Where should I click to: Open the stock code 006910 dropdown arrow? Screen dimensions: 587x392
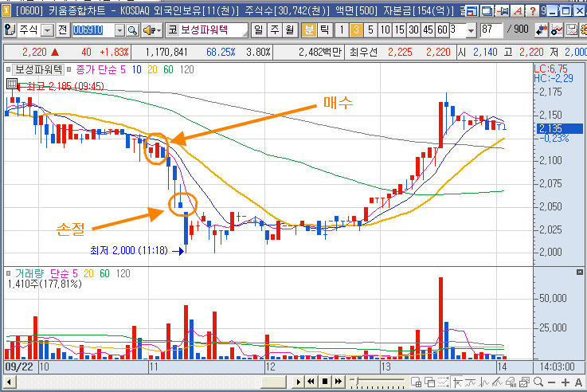(119, 30)
